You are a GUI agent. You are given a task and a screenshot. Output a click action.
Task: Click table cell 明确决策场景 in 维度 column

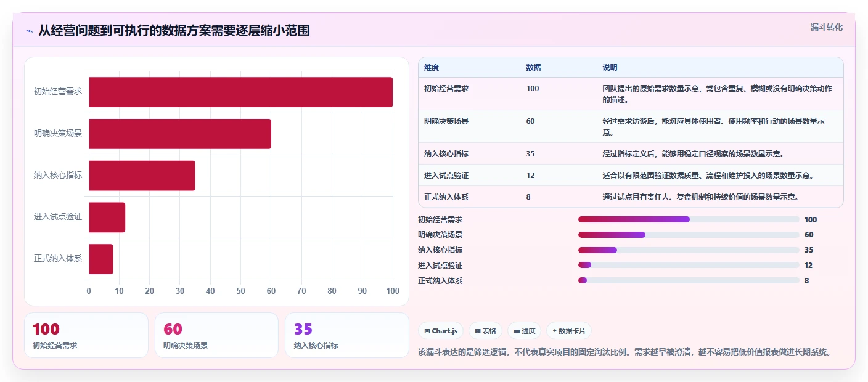click(x=446, y=121)
